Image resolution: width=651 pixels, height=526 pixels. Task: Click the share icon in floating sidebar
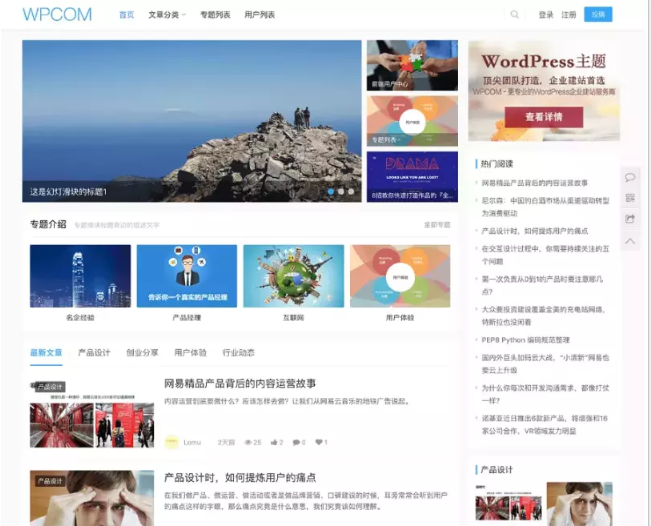pyautogui.click(x=630, y=219)
